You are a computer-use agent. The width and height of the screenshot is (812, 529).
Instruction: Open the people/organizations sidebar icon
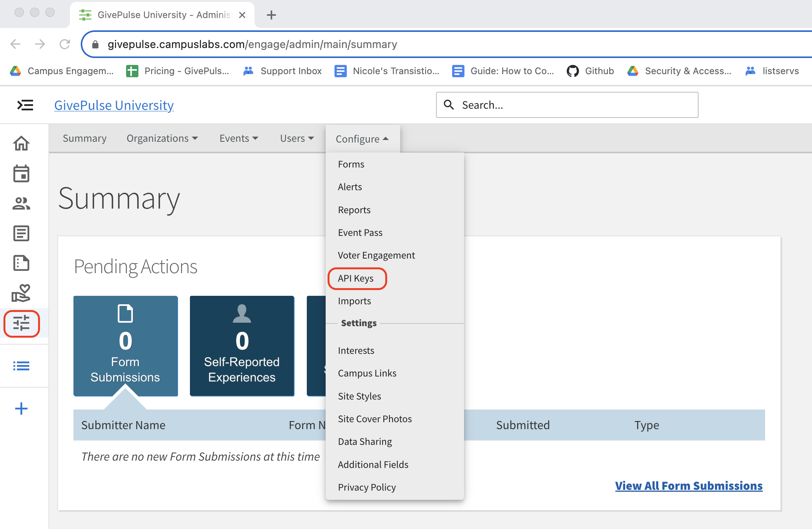point(22,203)
